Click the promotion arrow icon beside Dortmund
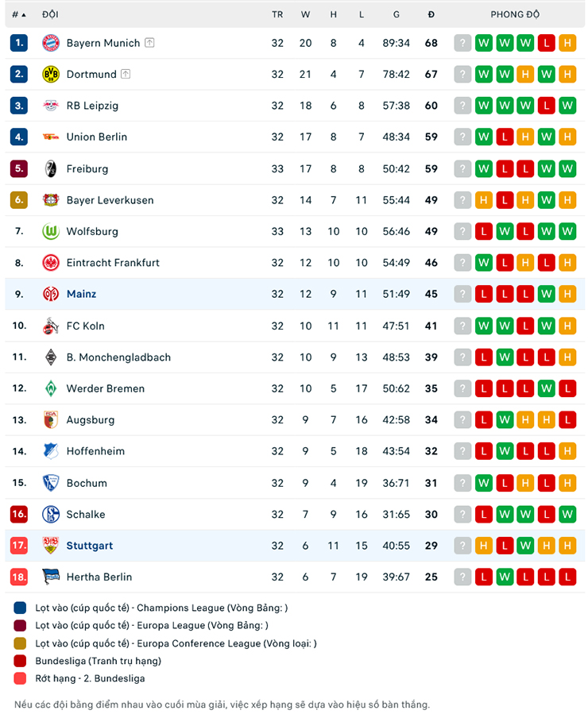 (126, 74)
